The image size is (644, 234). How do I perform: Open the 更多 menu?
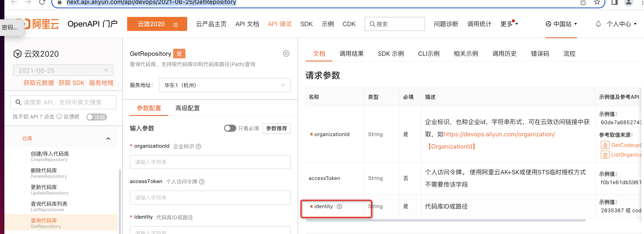pos(509,24)
